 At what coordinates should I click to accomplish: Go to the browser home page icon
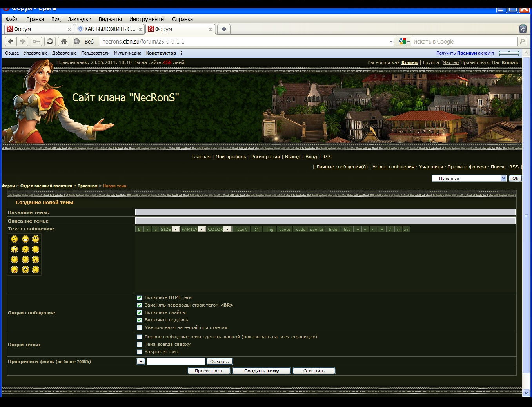tap(64, 41)
